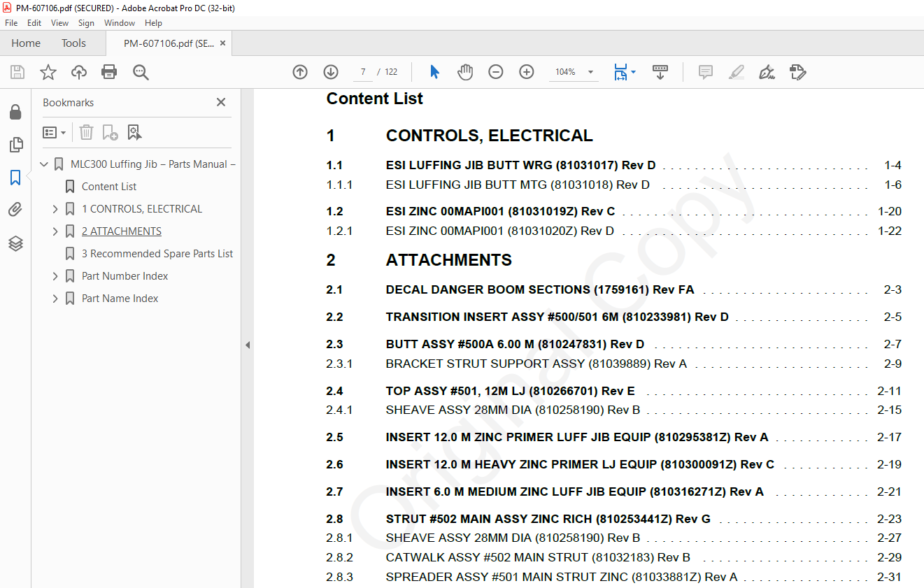Open the Window menu
Viewport: 924px width, 588px height.
pos(120,23)
